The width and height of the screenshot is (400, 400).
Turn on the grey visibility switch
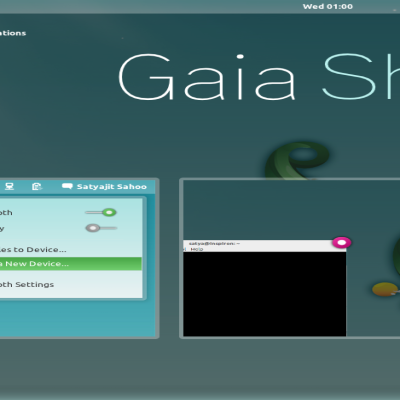(x=101, y=228)
